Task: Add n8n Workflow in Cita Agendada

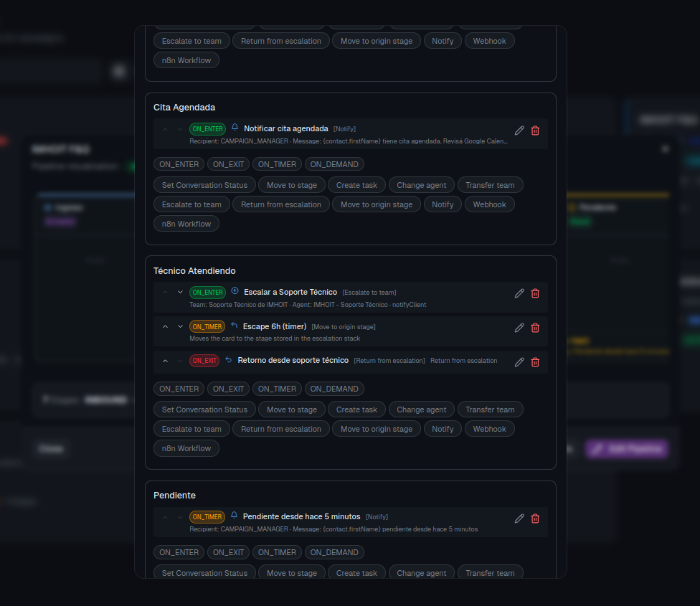Action: point(186,224)
